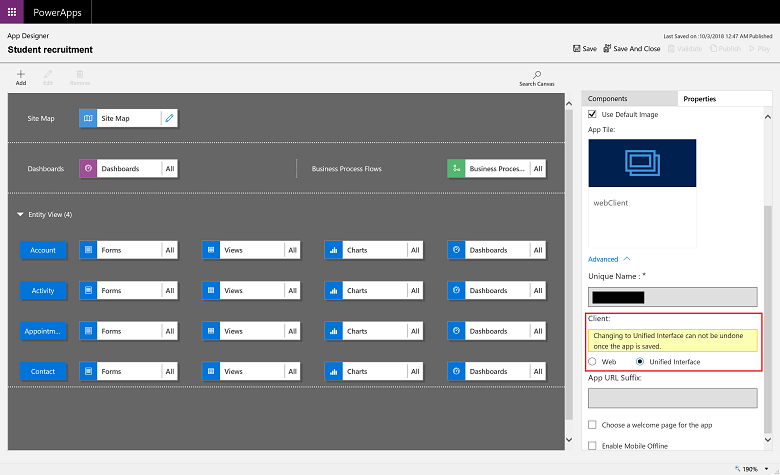Click the App URL Suffix input field
The image size is (780, 475).
click(672, 398)
